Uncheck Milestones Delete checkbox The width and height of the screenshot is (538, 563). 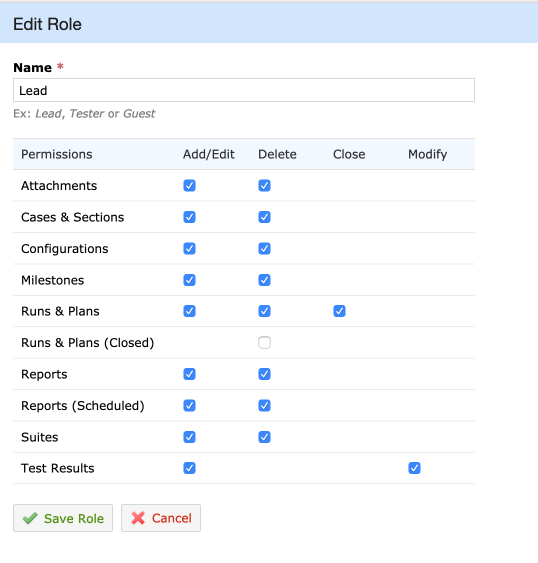click(x=264, y=280)
